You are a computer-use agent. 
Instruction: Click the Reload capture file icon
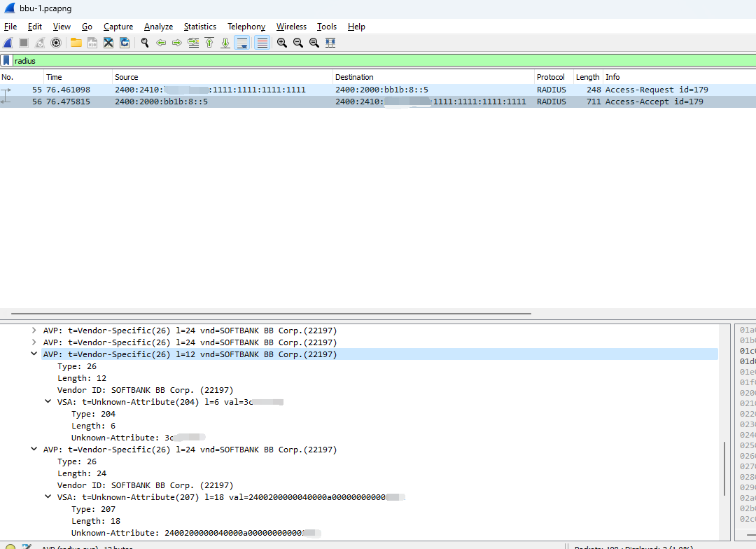(125, 43)
